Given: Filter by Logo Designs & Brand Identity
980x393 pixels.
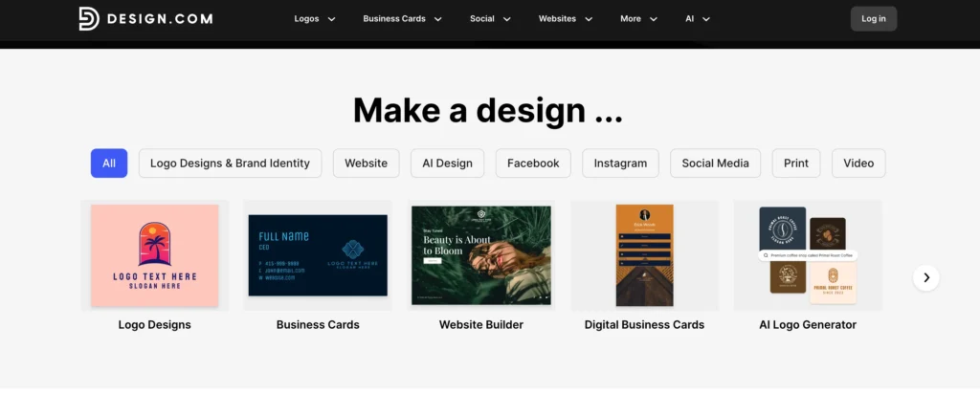Looking at the screenshot, I should click(x=230, y=164).
